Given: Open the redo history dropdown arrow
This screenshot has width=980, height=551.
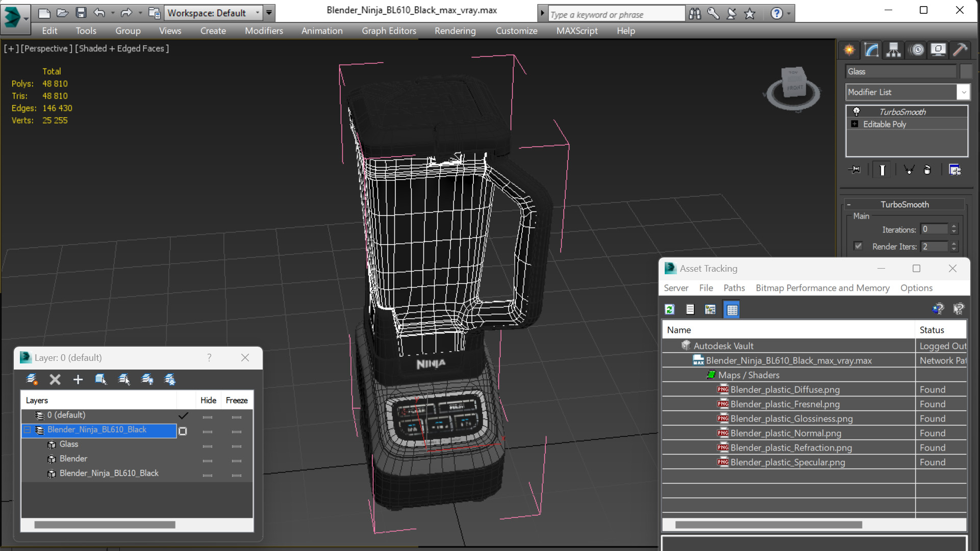Looking at the screenshot, I should click(140, 13).
